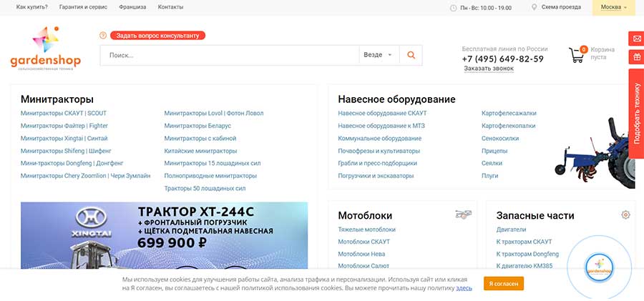
Task: Open Навесное оборудование СКАУТ link
Action: (382, 113)
